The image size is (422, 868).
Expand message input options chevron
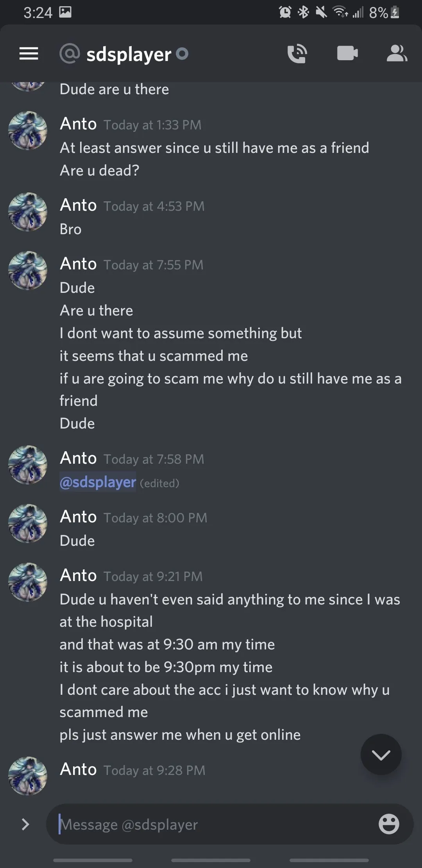[26, 824]
